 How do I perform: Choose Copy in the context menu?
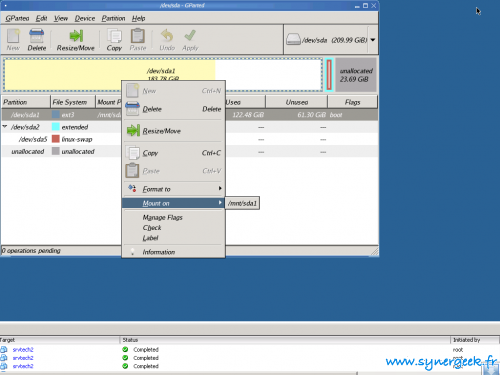pyautogui.click(x=173, y=153)
